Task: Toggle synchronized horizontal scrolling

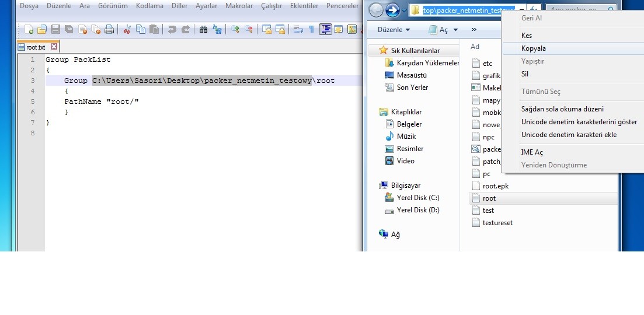Action: [x=280, y=29]
